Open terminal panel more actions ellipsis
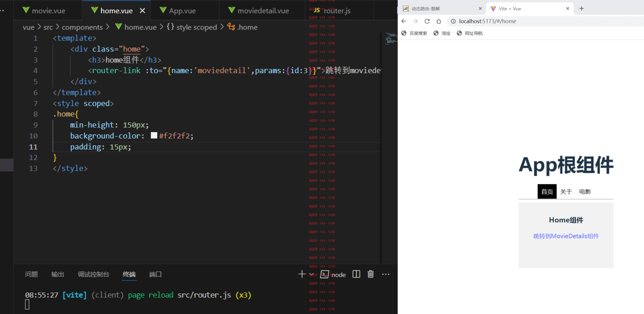The image size is (644, 314). pyautogui.click(x=386, y=274)
